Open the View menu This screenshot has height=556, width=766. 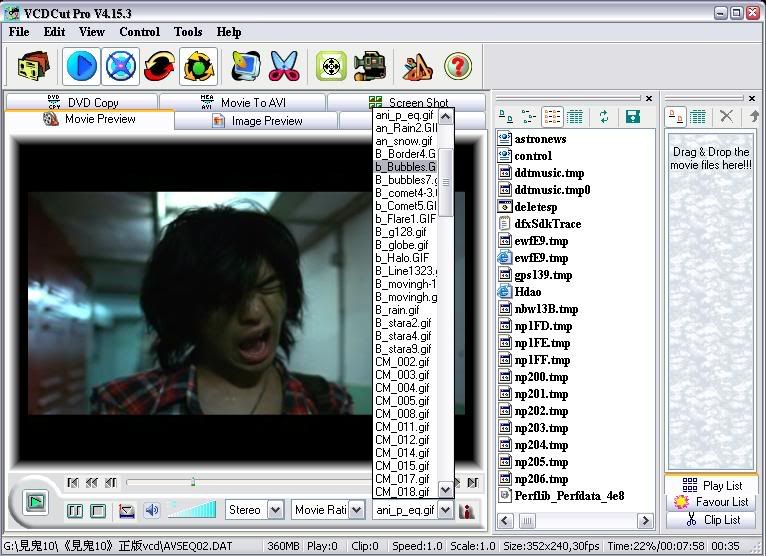[92, 32]
